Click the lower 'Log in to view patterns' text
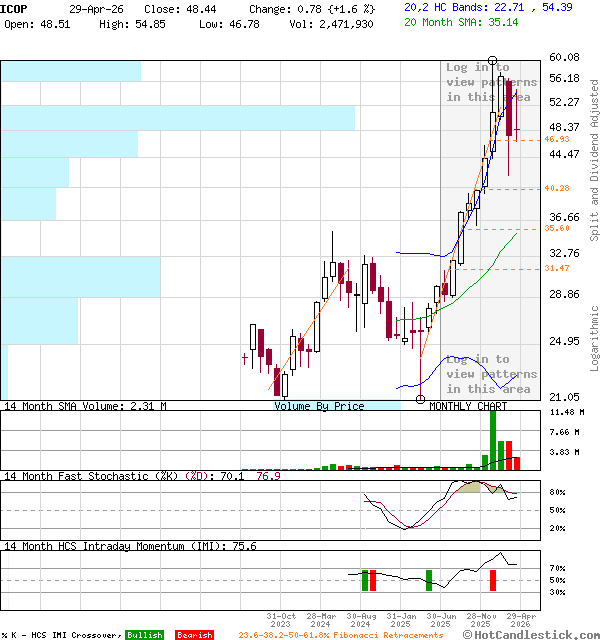The width and height of the screenshot is (600, 640). [491, 374]
